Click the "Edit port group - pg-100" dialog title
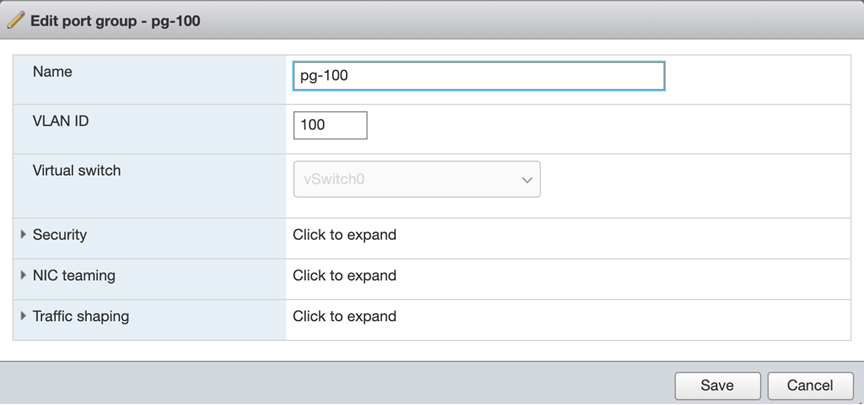The height and width of the screenshot is (405, 864). coord(115,20)
